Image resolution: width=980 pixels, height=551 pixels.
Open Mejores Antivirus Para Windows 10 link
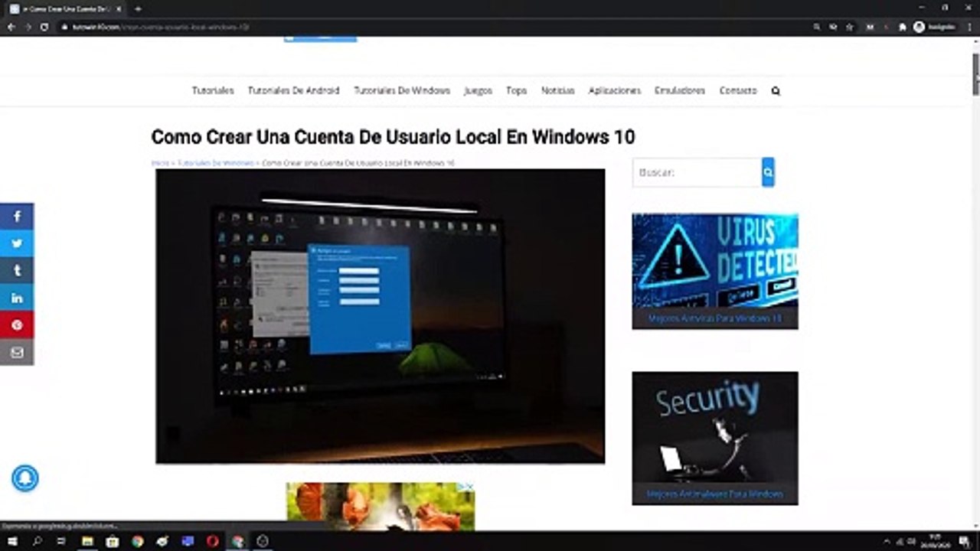715,318
